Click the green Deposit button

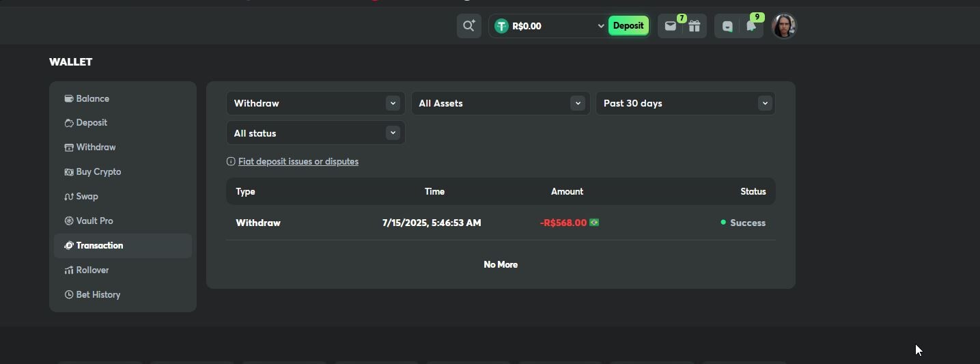(628, 26)
